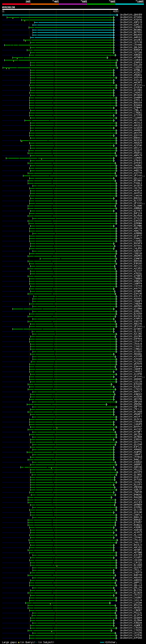Click the purple segment of the identity scale
The width and height of the screenshot is (146, 644).
tap(73, 4)
